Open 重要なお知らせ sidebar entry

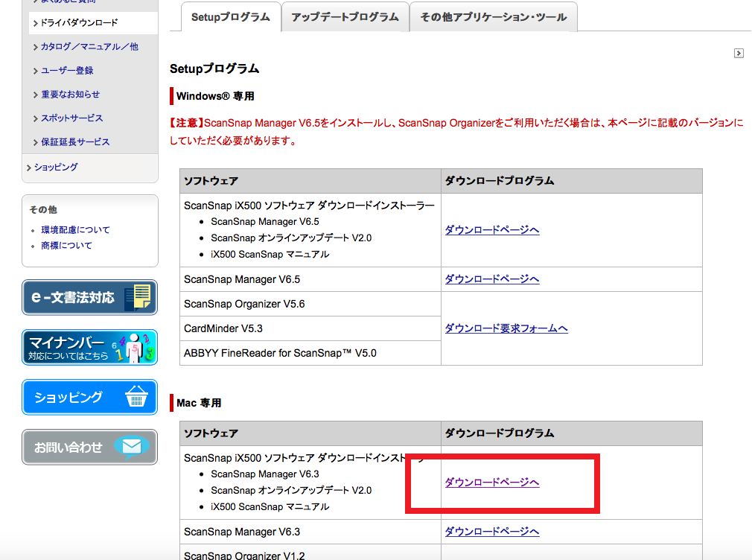pyautogui.click(x=70, y=95)
